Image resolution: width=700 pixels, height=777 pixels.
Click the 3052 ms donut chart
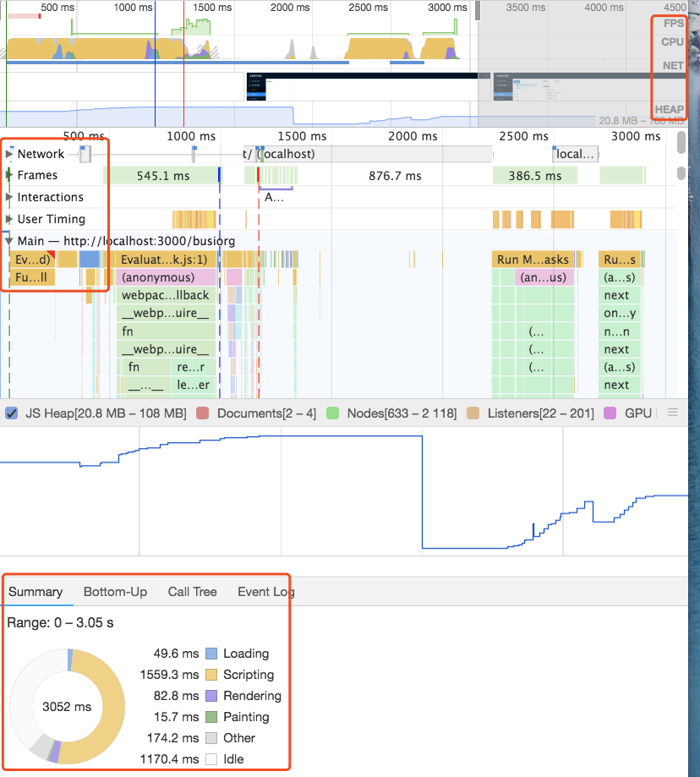67,707
